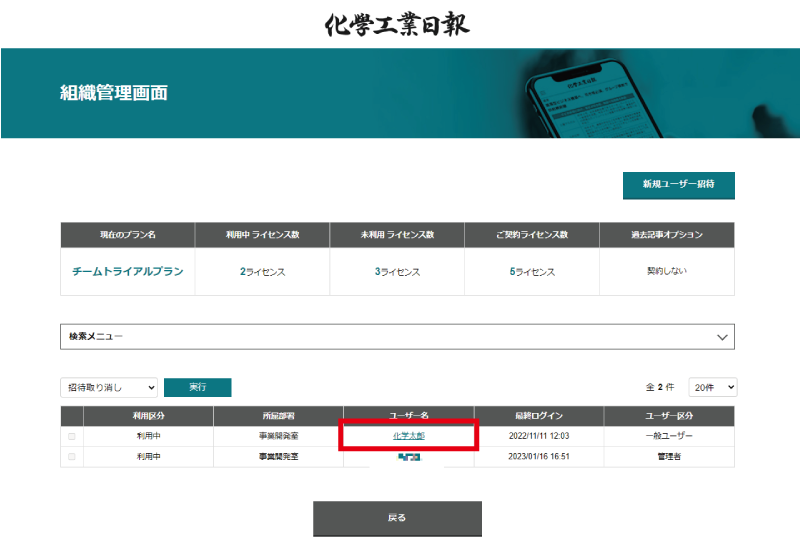The width and height of the screenshot is (800, 548).
Task: Click the 現在のプラン名 header cell
Action: point(128,235)
